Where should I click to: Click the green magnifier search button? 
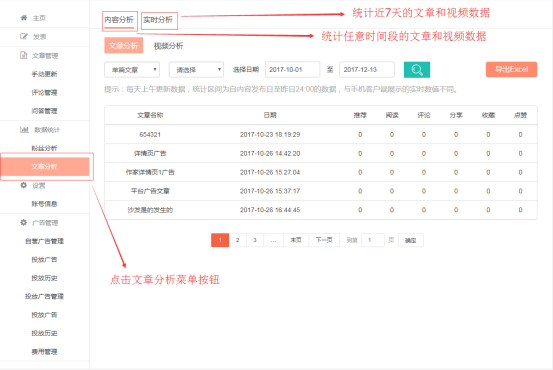pos(417,69)
